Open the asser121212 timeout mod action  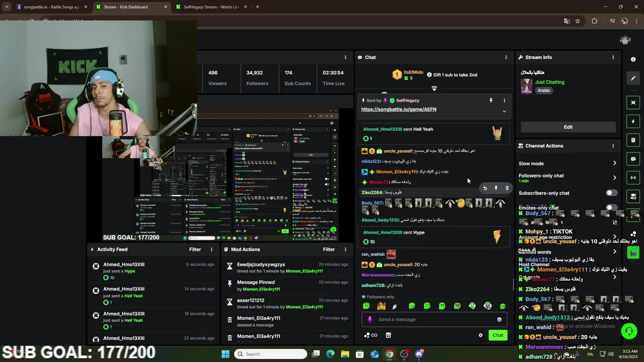click(x=287, y=304)
